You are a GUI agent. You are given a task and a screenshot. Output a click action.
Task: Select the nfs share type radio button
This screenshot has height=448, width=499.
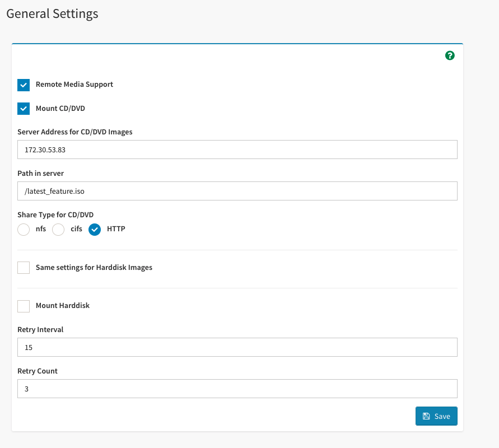point(24,230)
